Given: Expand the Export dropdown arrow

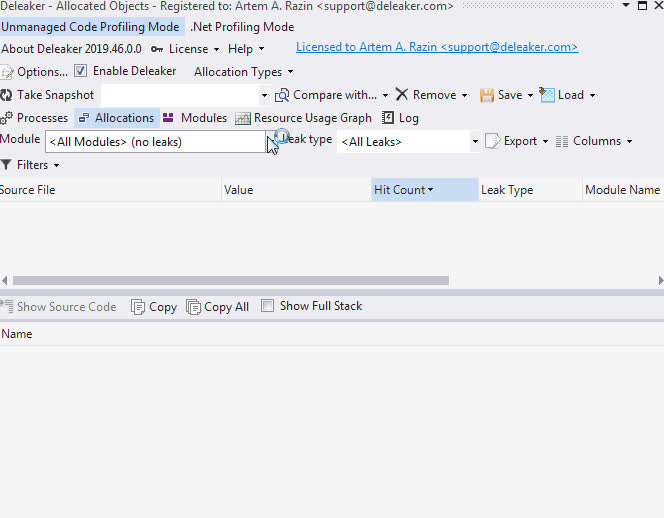Looking at the screenshot, I should 545,141.
